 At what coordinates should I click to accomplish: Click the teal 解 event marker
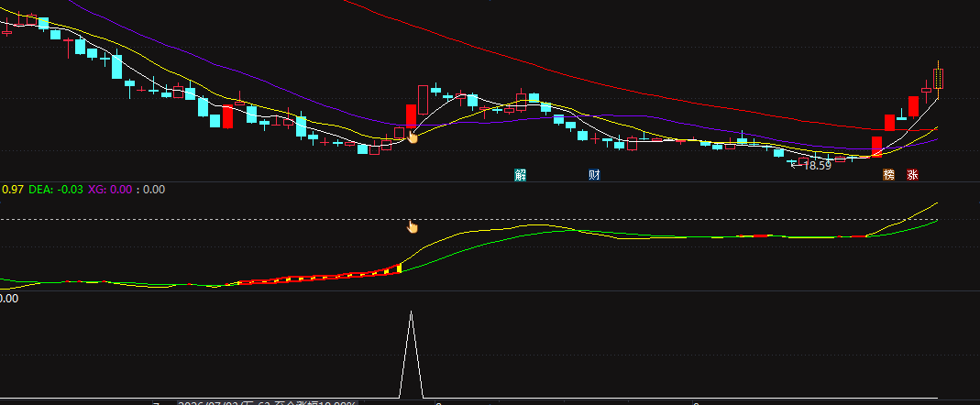tap(520, 175)
